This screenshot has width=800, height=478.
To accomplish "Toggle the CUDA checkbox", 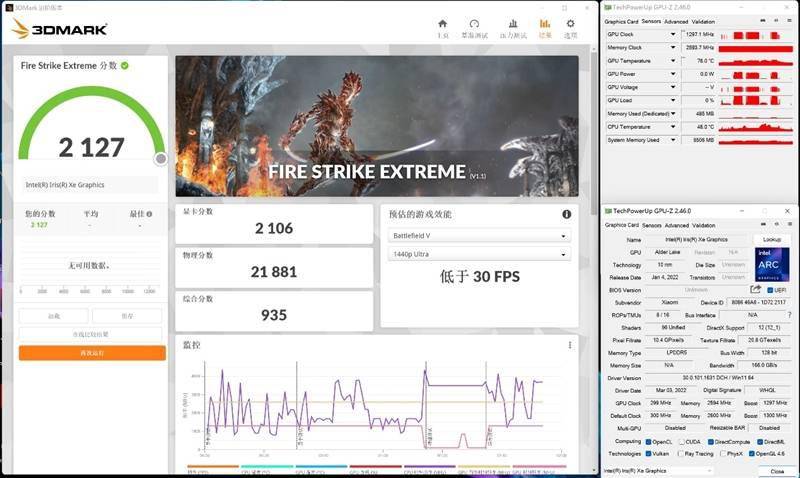I will (x=681, y=442).
